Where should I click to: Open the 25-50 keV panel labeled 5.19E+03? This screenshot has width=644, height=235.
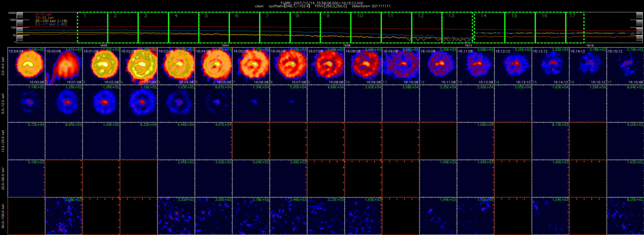tap(26, 178)
